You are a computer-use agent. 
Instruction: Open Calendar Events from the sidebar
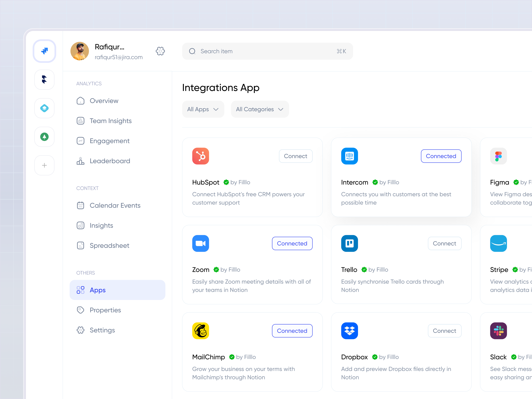(115, 205)
